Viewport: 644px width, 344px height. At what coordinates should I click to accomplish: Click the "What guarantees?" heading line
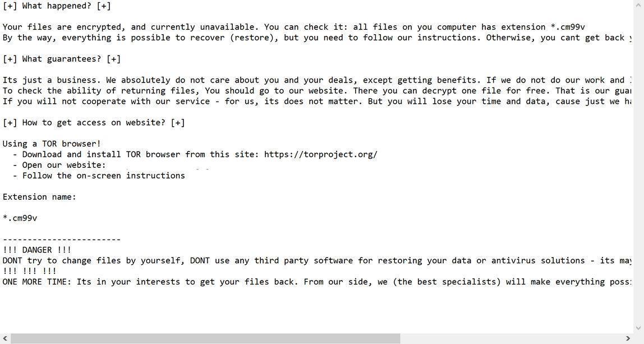[62, 59]
